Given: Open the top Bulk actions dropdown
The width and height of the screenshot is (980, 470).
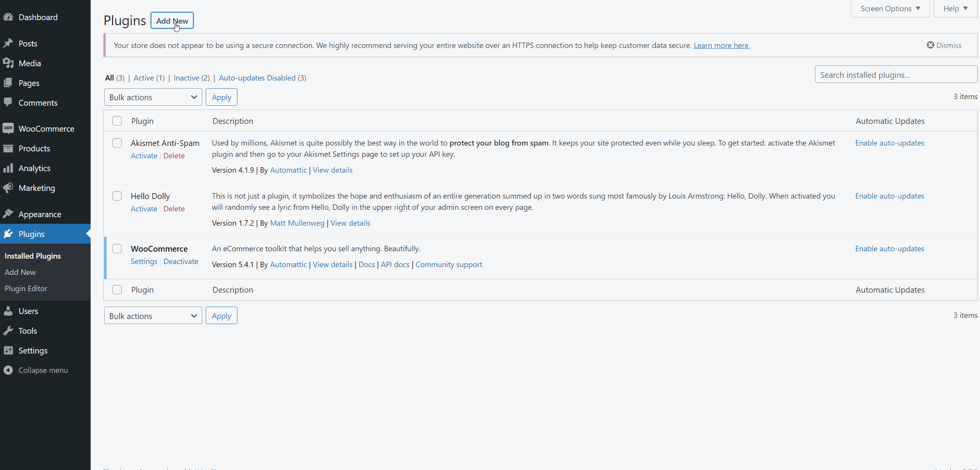Looking at the screenshot, I should (153, 97).
